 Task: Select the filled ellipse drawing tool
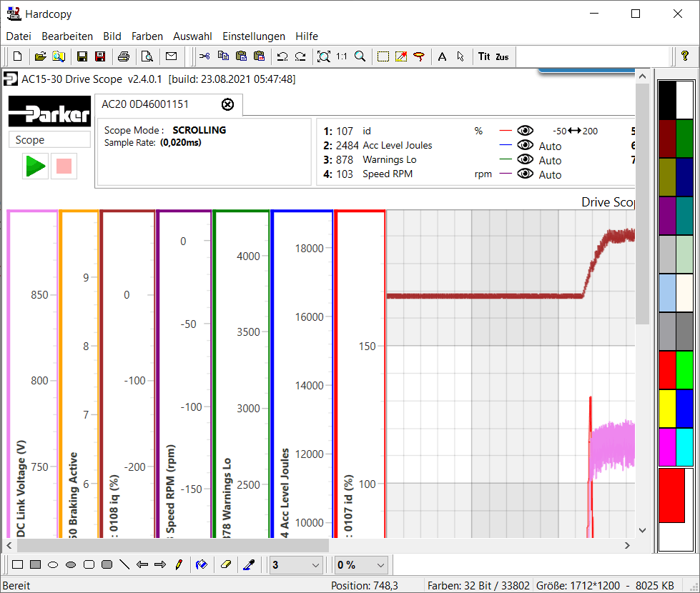[x=71, y=565]
